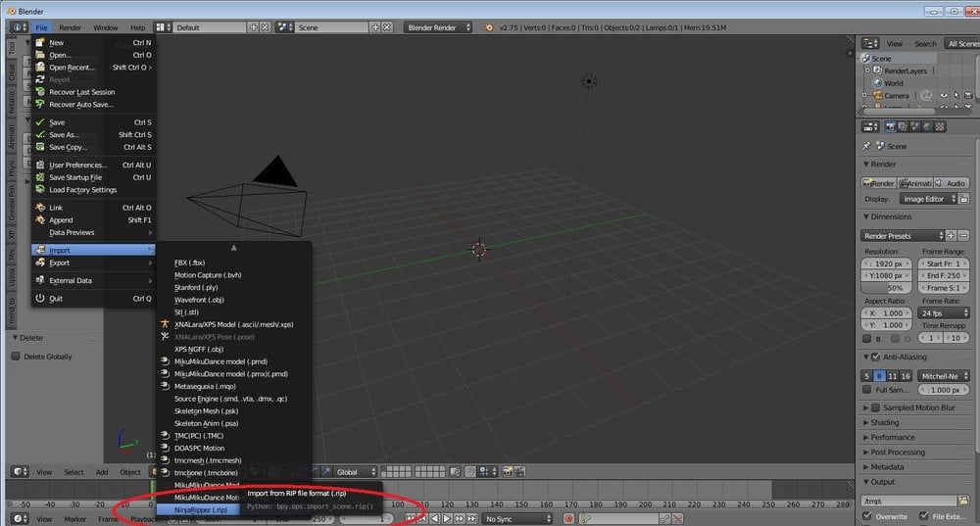
Task: Select anti-aliasing 16 samples
Action: [x=906, y=376]
